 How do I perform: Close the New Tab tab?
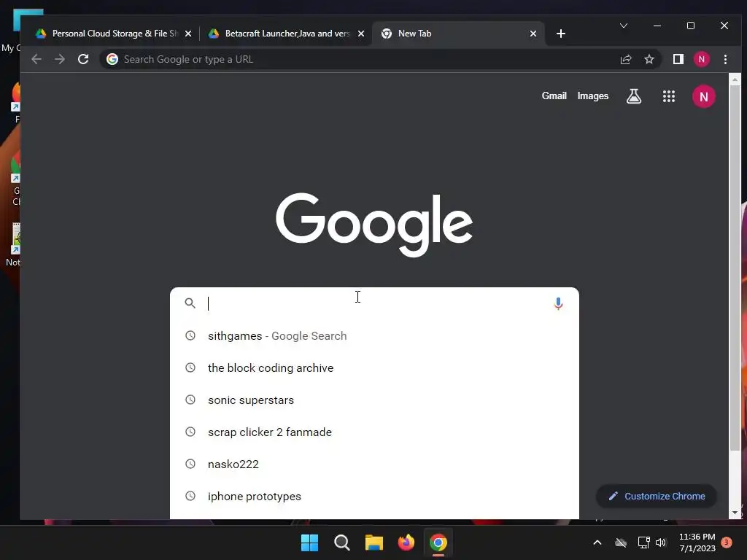click(533, 34)
